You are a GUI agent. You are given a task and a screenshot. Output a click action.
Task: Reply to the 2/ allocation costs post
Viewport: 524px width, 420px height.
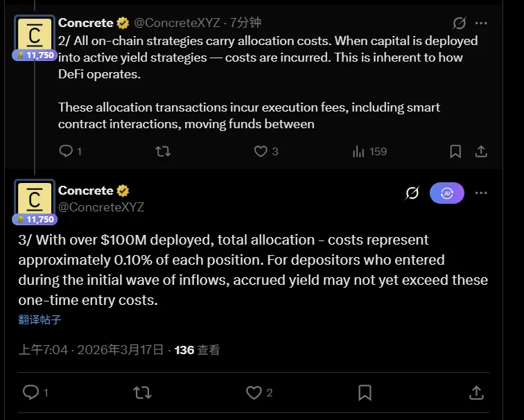tap(66, 151)
